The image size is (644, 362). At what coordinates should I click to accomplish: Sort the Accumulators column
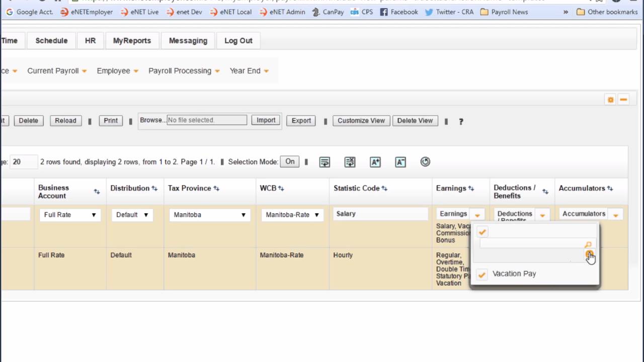click(x=610, y=188)
